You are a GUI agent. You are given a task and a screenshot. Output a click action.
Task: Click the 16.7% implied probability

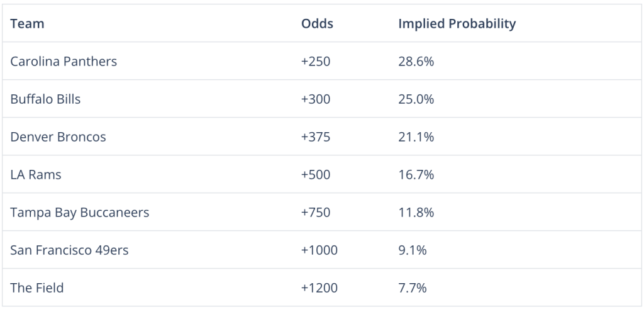tap(416, 175)
